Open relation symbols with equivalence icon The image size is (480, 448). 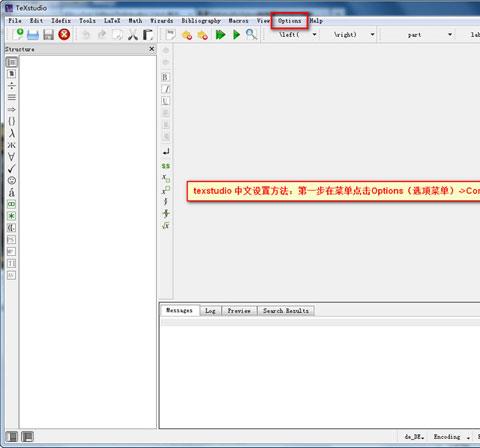(x=12, y=97)
